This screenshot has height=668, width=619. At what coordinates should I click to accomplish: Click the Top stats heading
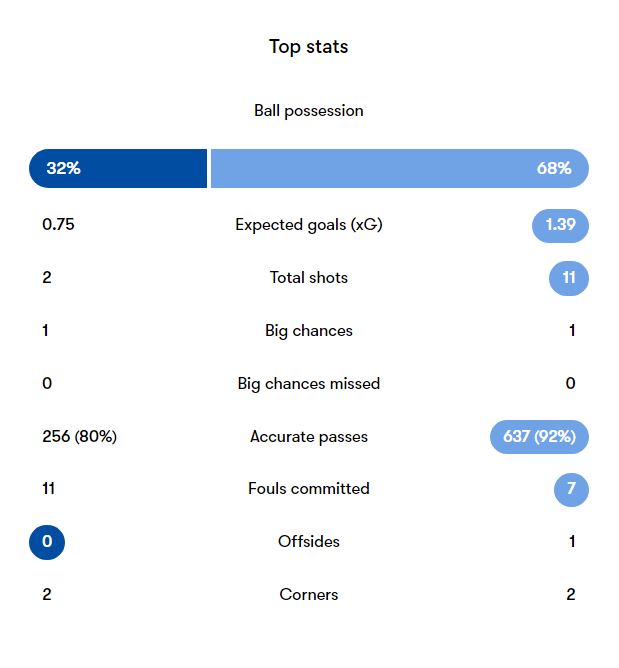pos(308,47)
